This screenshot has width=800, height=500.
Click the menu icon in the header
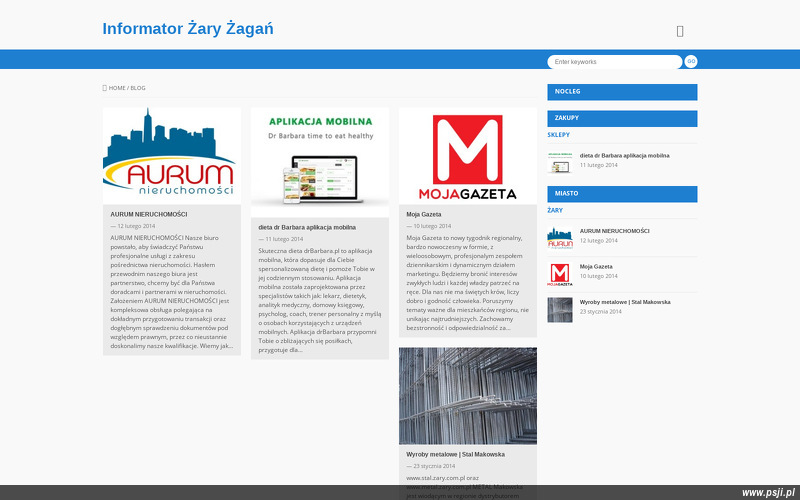click(680, 31)
